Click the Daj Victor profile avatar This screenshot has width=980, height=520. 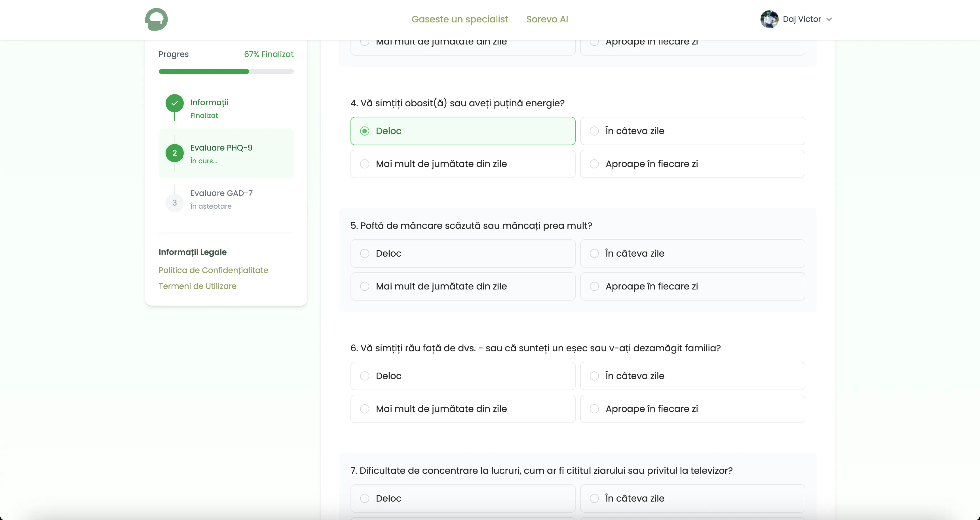point(769,19)
